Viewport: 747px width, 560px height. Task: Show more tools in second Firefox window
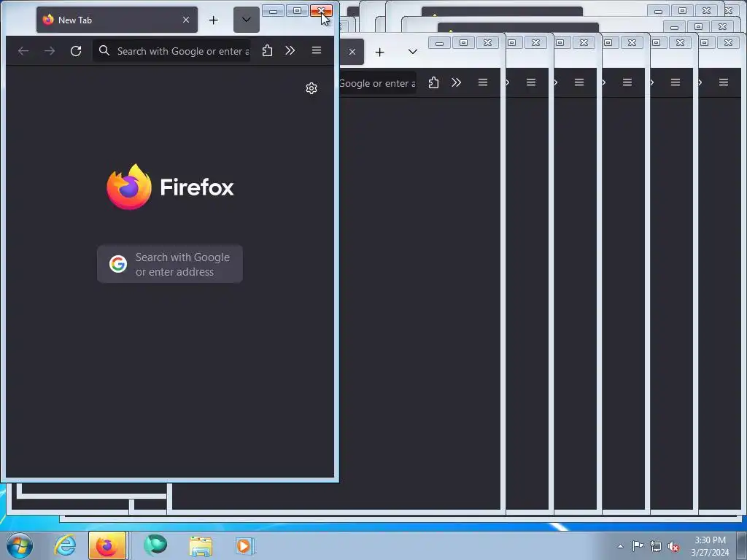point(457,83)
